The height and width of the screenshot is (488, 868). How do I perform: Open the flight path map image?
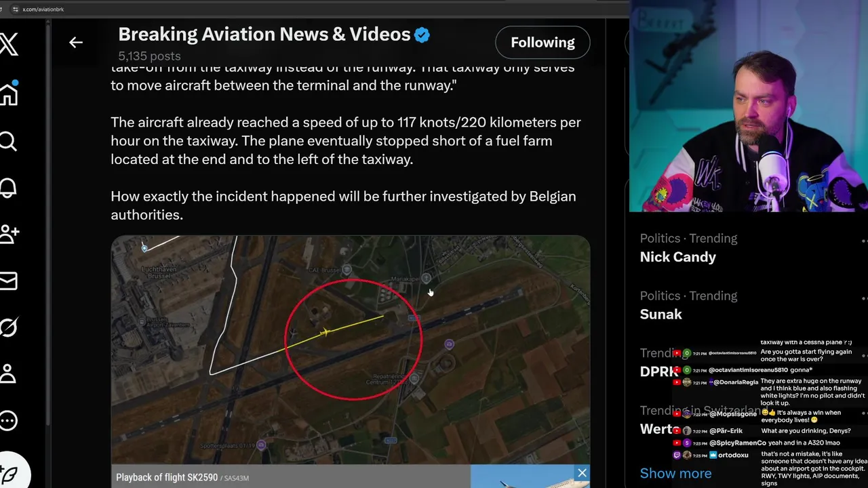[x=350, y=349]
